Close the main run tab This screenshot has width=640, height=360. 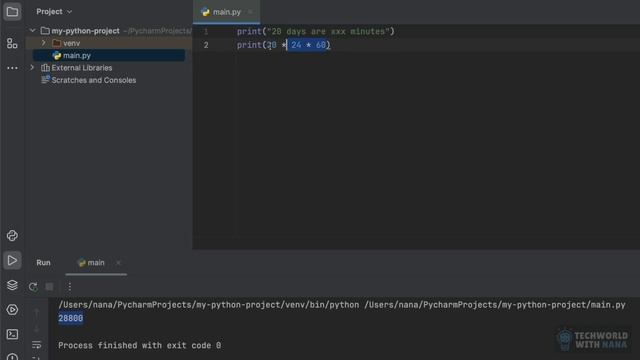pyautogui.click(x=118, y=263)
